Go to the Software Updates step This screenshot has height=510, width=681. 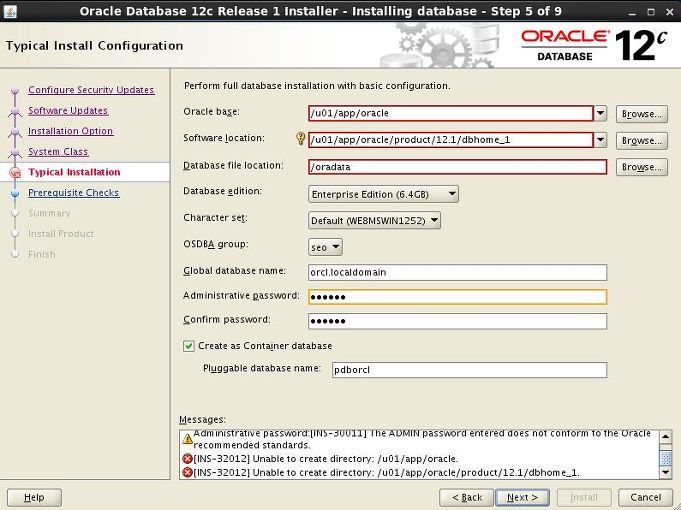pos(68,111)
